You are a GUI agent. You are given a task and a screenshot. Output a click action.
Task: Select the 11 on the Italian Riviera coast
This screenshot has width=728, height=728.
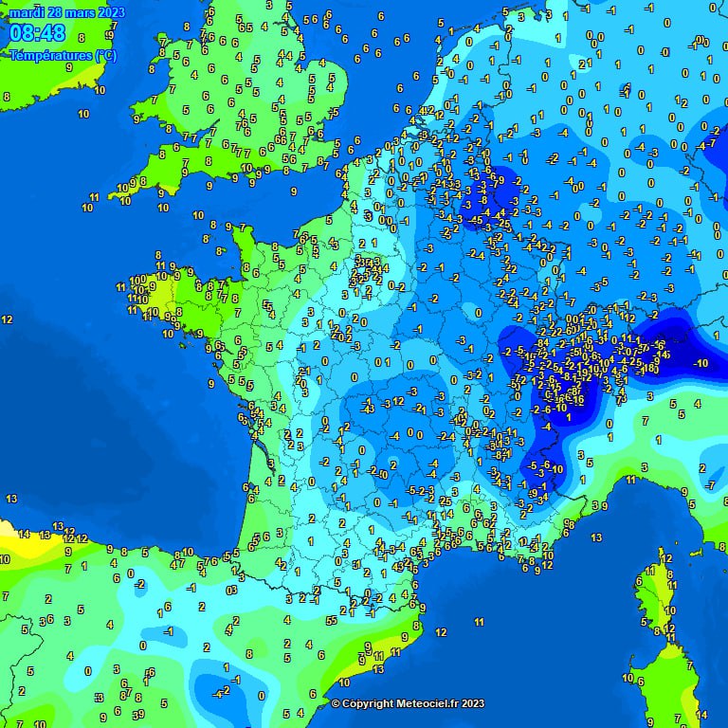629,481
